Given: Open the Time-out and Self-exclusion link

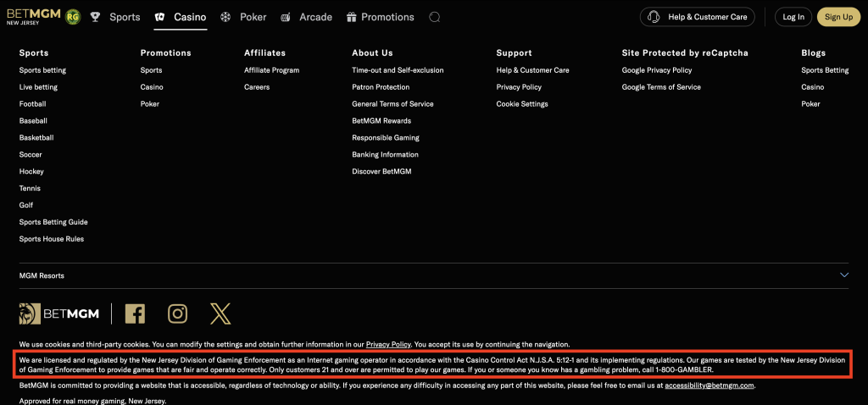Looking at the screenshot, I should coord(398,70).
